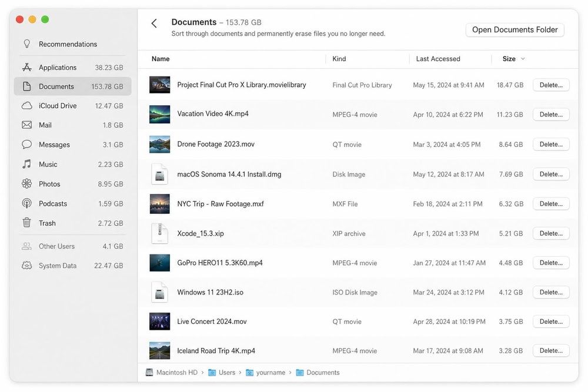Select the Iceland Road Trip 4K thumbnail

(159, 351)
